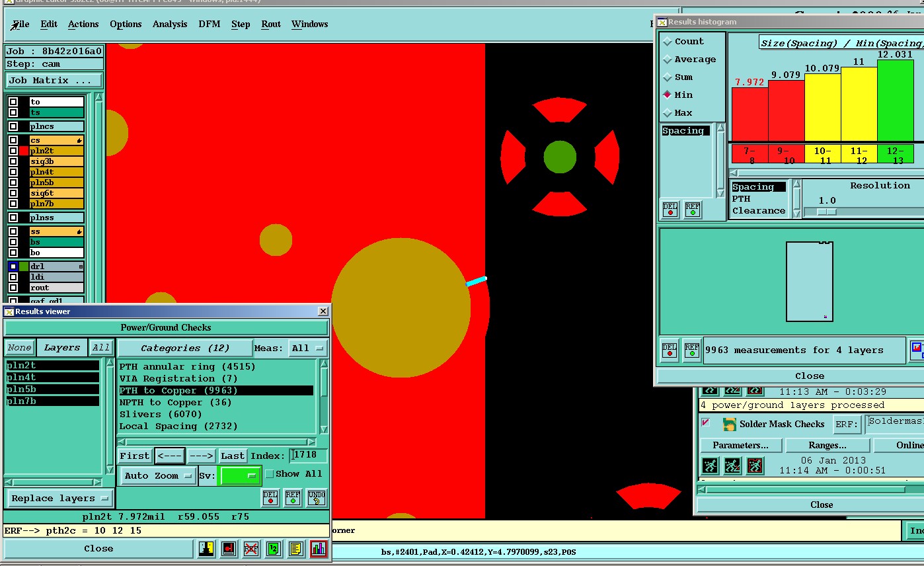
Task: Click the board outline thumbnail in histogram window
Action: [x=810, y=282]
